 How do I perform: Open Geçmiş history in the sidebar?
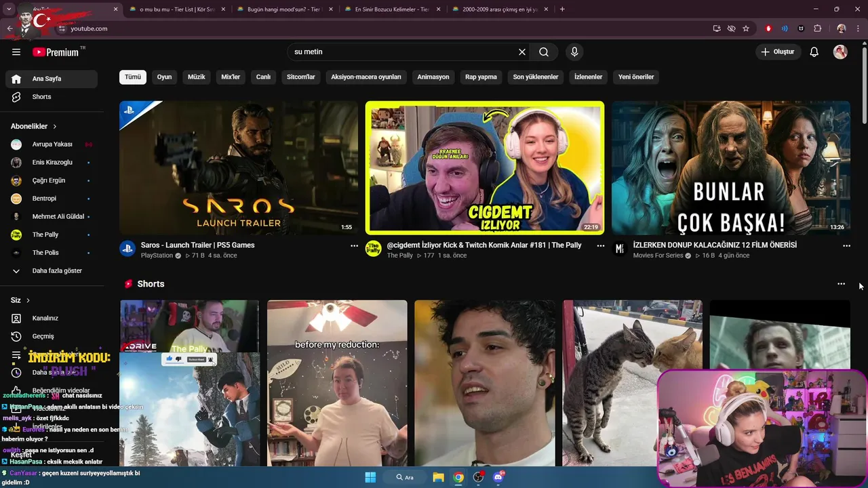click(x=52, y=336)
